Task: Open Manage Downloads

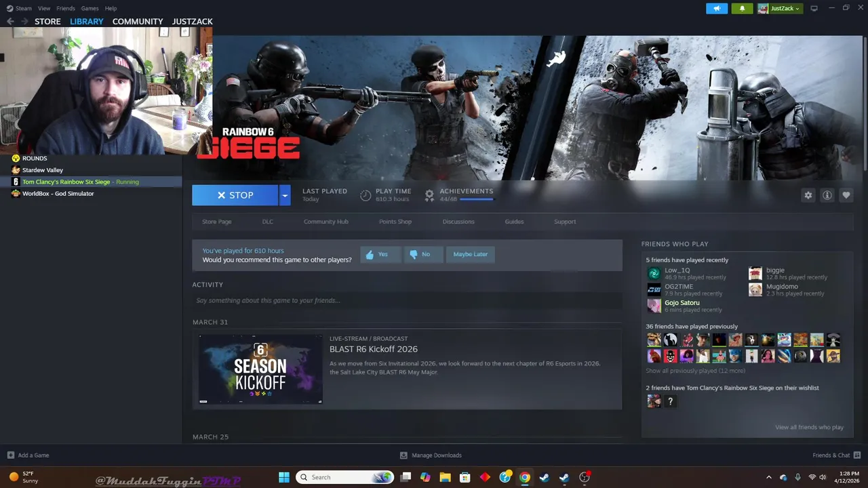Action: pyautogui.click(x=431, y=455)
